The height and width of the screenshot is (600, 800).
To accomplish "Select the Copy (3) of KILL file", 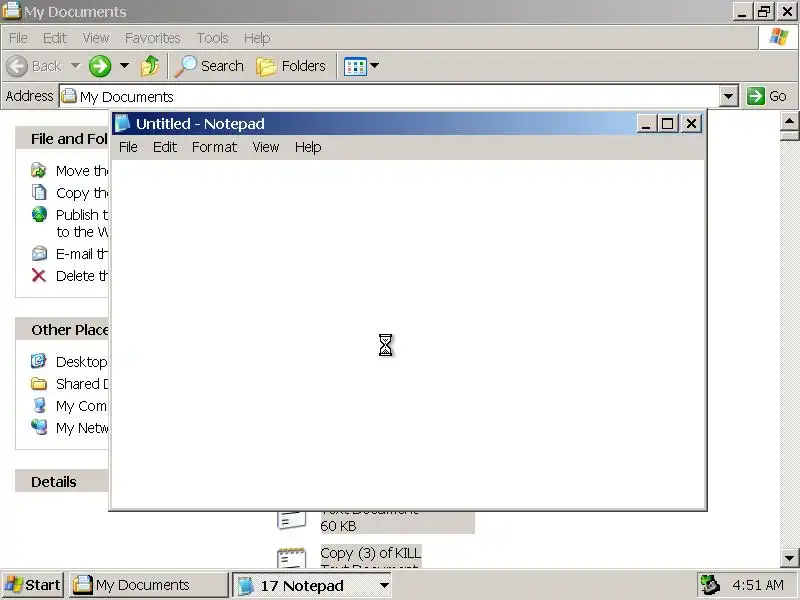I will [x=371, y=553].
